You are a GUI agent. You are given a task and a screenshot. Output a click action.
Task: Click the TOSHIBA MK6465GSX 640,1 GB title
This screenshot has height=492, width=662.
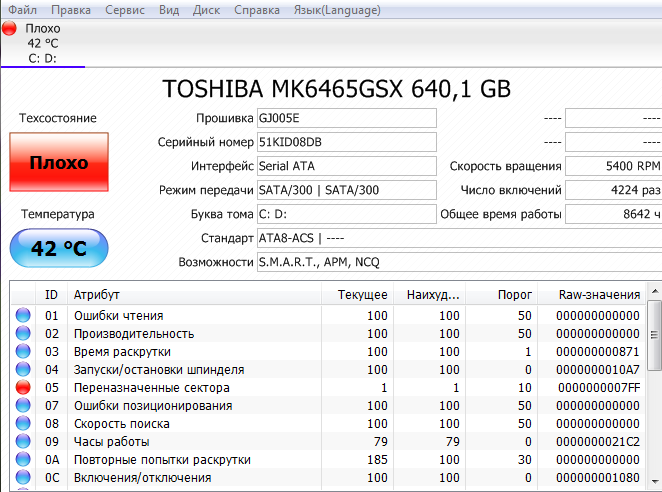336,89
